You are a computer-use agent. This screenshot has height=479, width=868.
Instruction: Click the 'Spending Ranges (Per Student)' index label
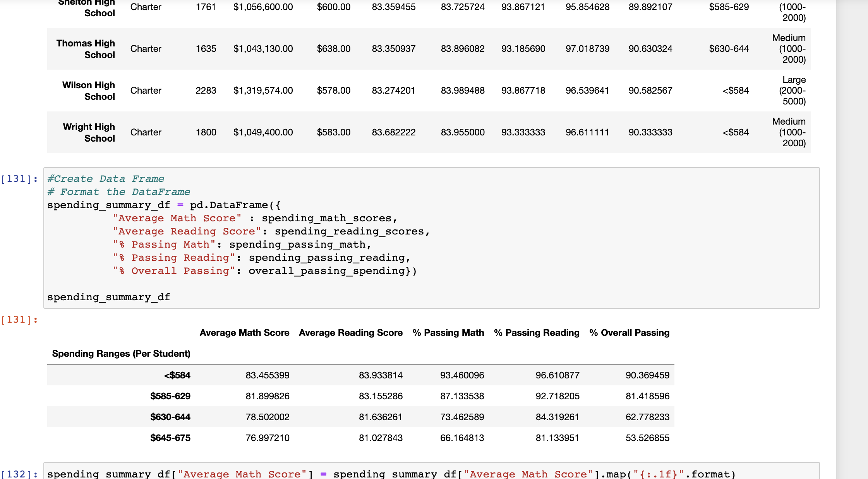click(121, 353)
